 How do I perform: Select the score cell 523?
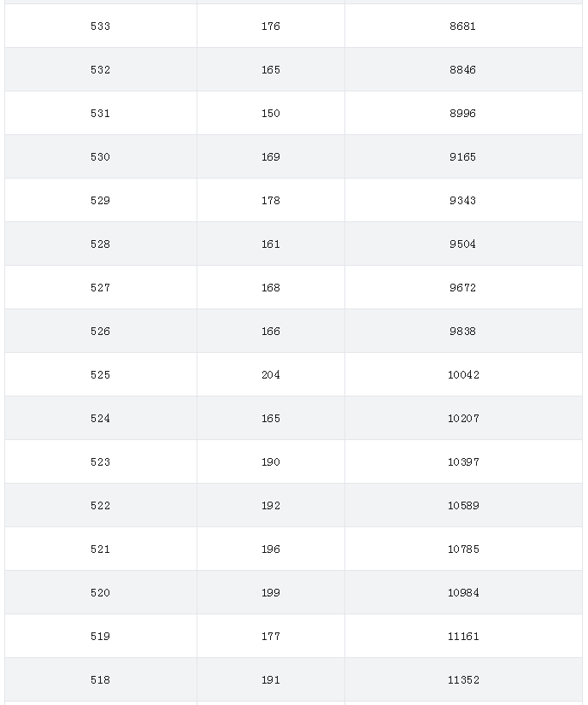pos(100,462)
